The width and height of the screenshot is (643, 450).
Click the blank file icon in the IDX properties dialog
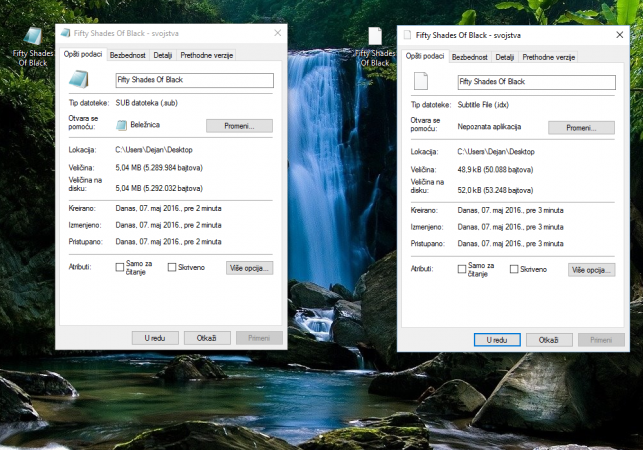tap(421, 82)
